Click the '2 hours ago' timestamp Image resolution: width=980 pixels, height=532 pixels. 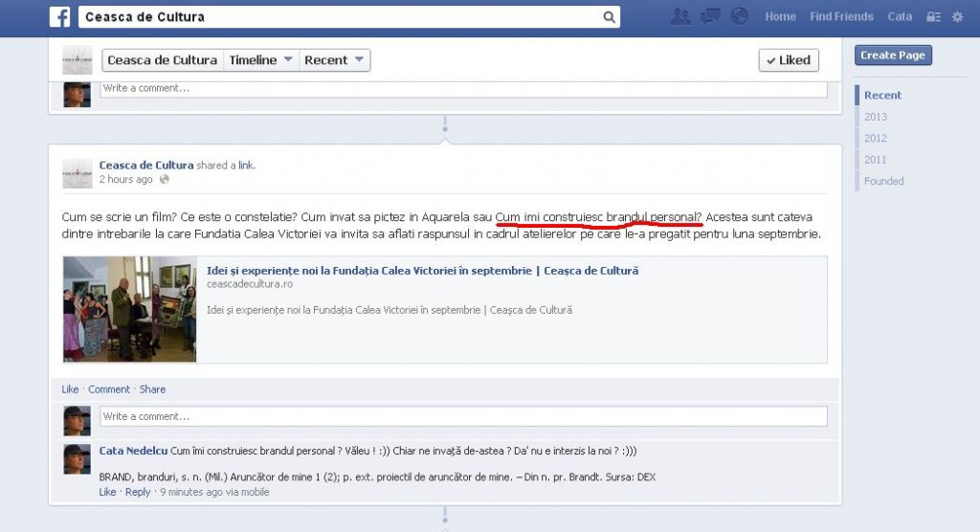click(125, 180)
